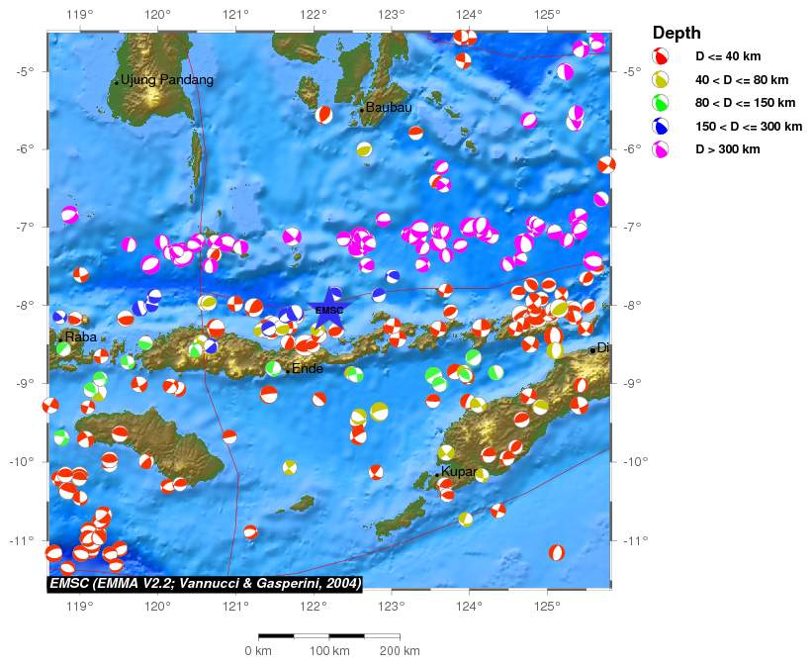Click the "Ujung Pandang" city label
This screenshot has width=812, height=665.
(167, 80)
